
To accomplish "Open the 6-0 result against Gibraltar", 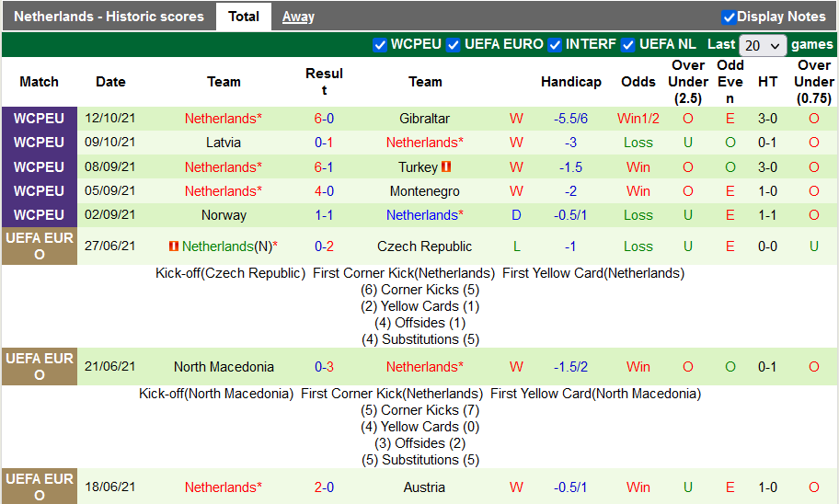I will pos(324,119).
